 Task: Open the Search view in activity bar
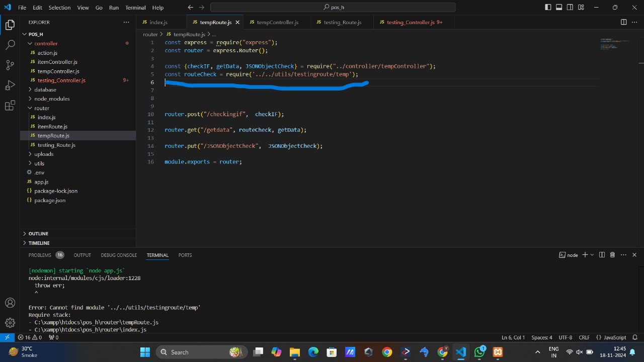(x=10, y=45)
